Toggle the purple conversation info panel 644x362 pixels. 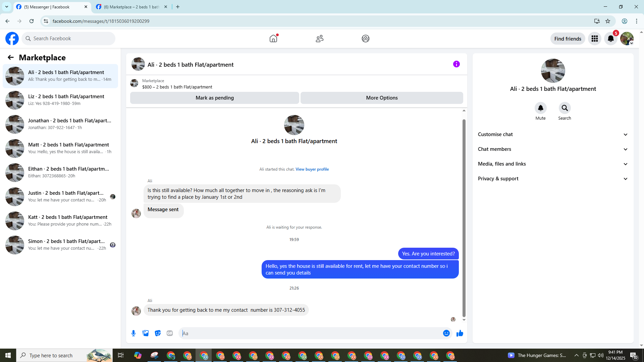(456, 64)
